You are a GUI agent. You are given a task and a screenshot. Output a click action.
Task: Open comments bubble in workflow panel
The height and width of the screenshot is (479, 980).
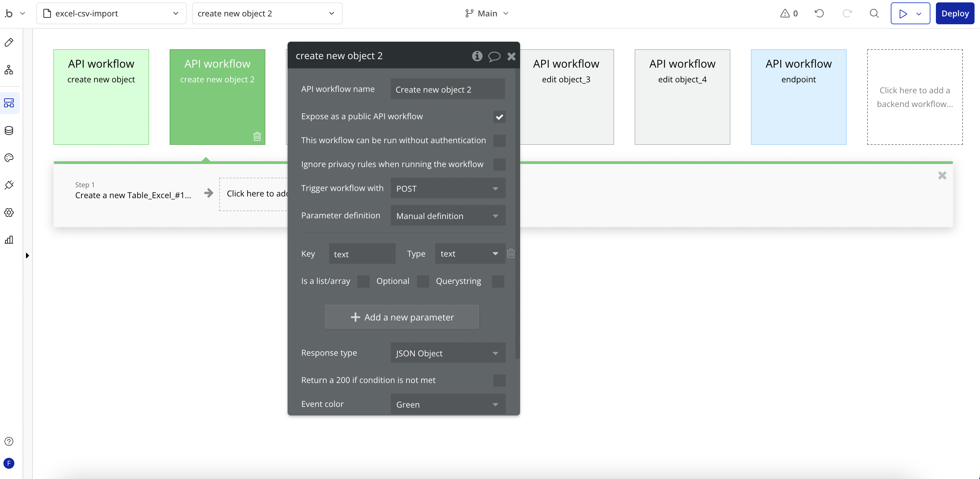click(x=494, y=57)
